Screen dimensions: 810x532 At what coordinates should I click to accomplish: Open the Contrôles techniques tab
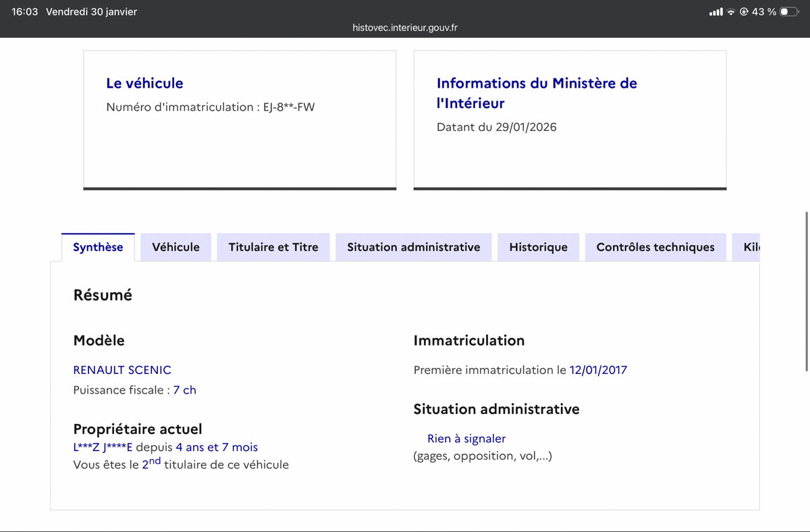[655, 247]
